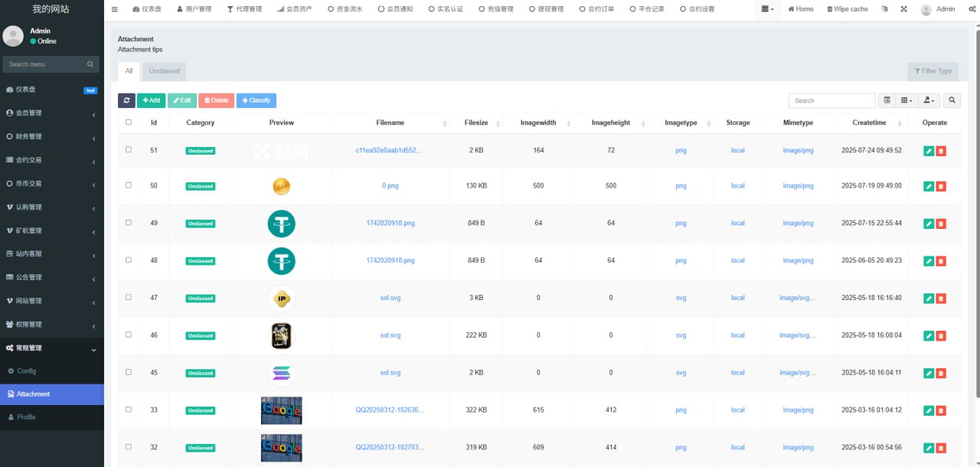This screenshot has width=980, height=467.
Task: Click the language switch icon in top bar
Action: [x=884, y=9]
